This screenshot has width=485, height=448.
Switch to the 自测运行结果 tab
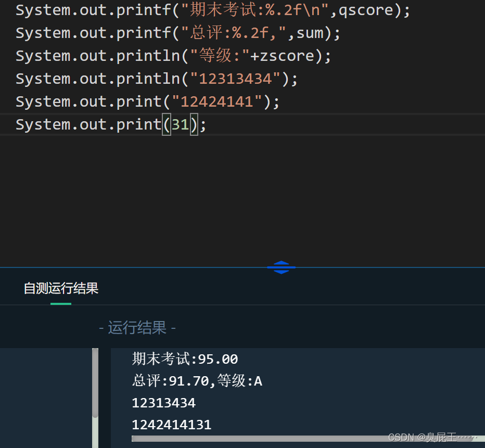tap(61, 289)
